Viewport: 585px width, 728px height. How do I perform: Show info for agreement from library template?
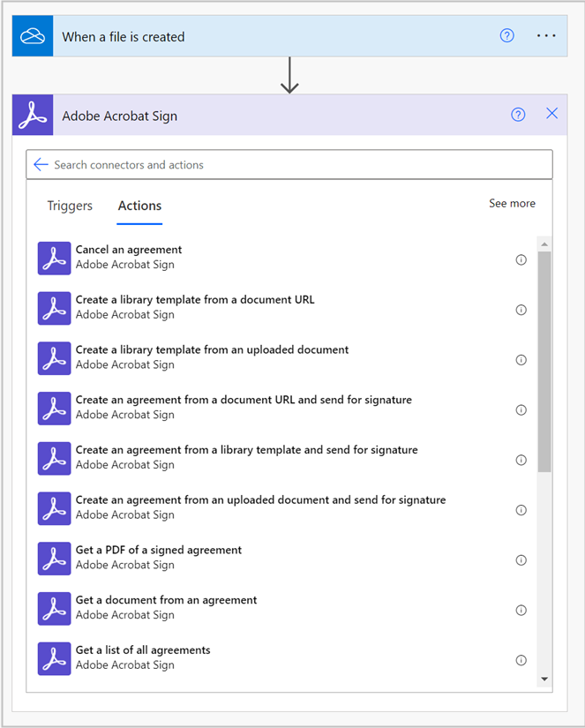coord(521,460)
